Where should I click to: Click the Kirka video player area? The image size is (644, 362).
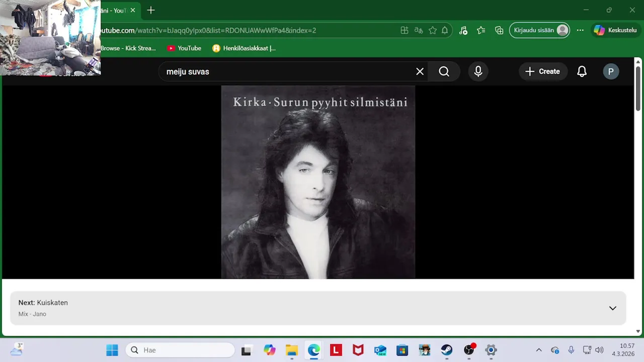pyautogui.click(x=318, y=182)
